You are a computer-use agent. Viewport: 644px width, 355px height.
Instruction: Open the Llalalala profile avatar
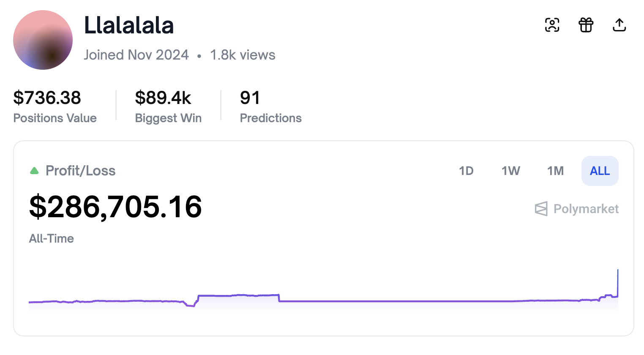point(43,40)
